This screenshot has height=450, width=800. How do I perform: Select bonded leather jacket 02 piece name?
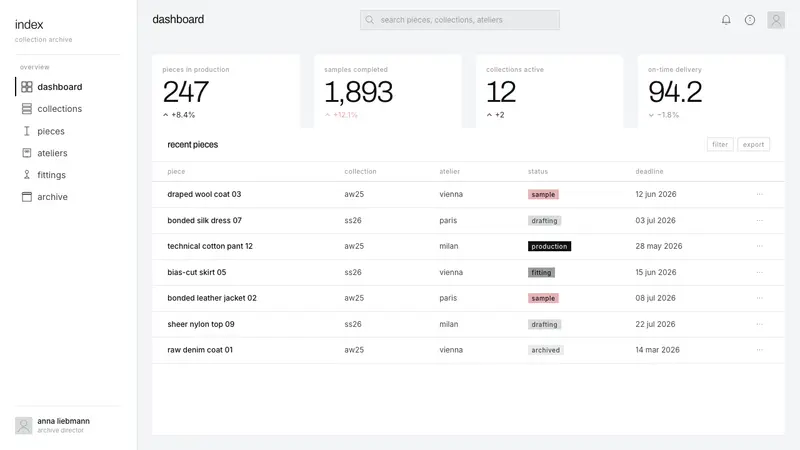tap(212, 298)
